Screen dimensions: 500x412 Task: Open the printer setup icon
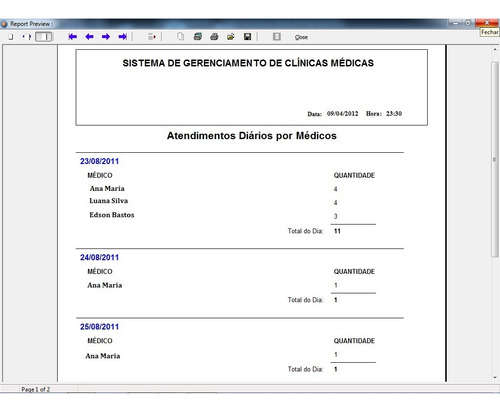coord(198,37)
